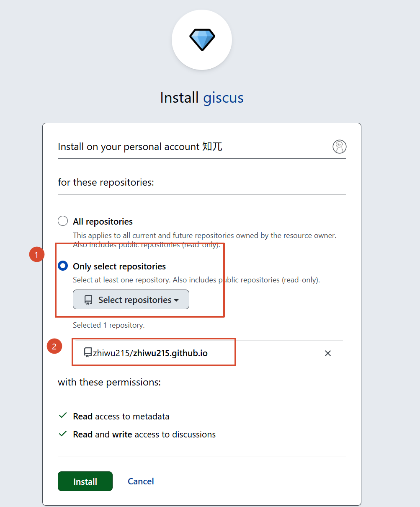The width and height of the screenshot is (420, 507).
Task: Select the All repositories radio button
Action: coord(63,221)
